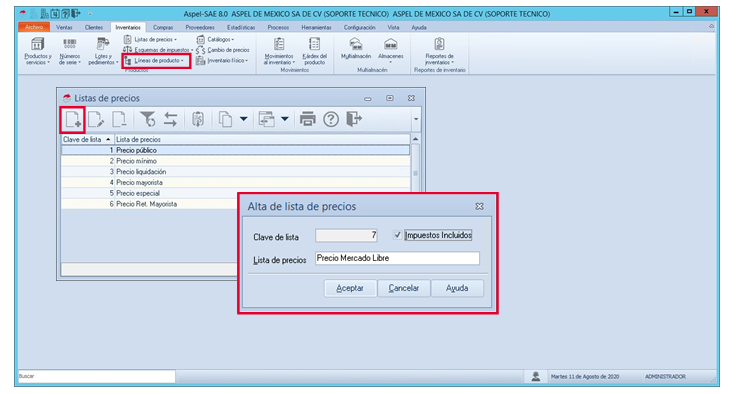Open Kárdex del producto in ribbon
The width and height of the screenshot is (730, 394).
tap(315, 51)
